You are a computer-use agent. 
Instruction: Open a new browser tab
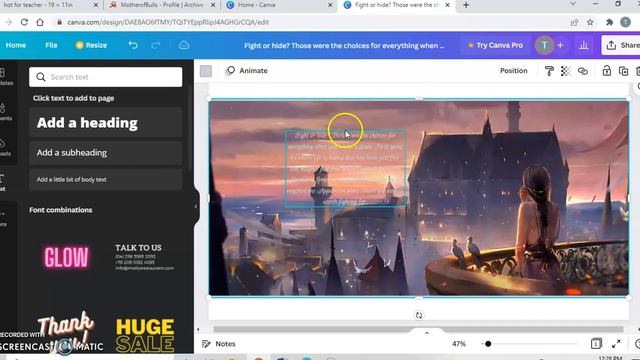click(466, 5)
